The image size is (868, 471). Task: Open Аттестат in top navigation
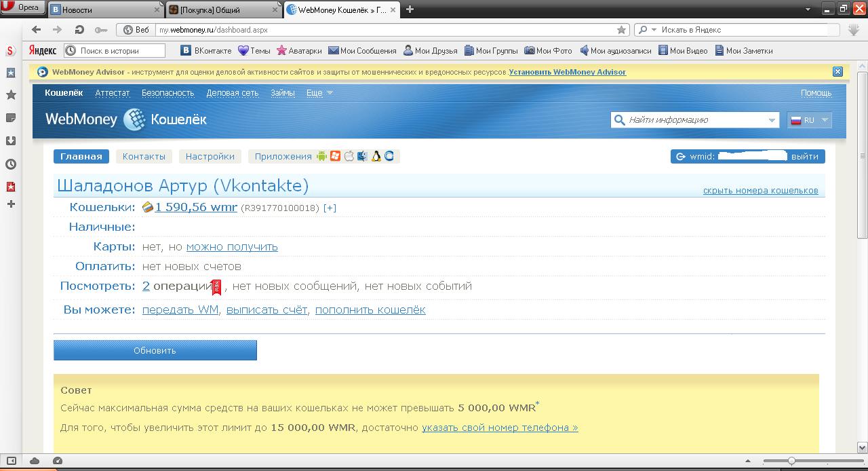112,93
